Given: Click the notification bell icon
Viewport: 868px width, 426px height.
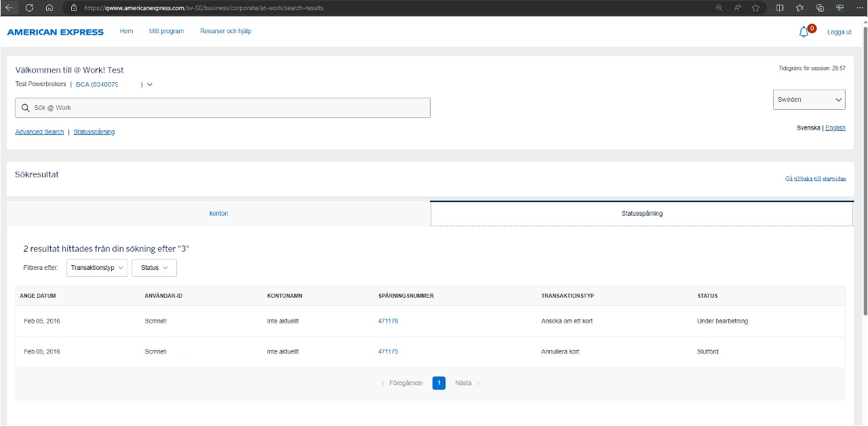Looking at the screenshot, I should (x=804, y=32).
